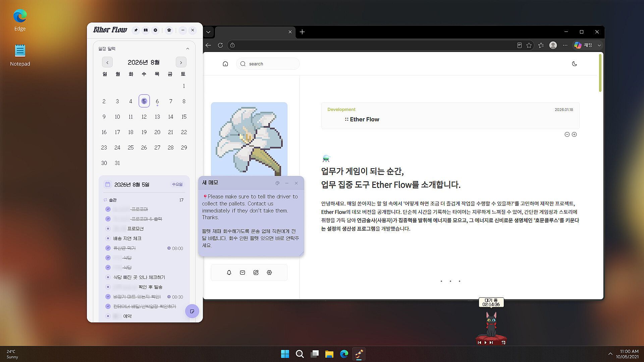Start the cat timer play button

pos(485,343)
